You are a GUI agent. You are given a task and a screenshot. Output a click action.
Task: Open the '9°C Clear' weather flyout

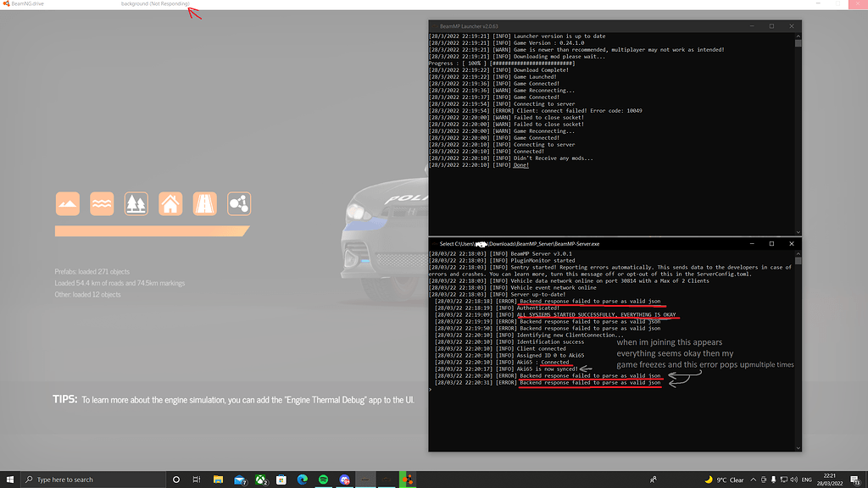pos(729,479)
